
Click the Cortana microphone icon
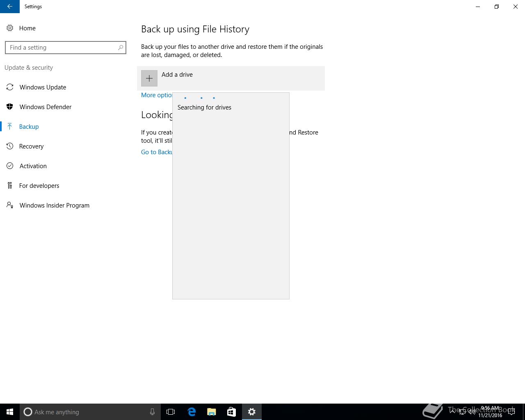pos(152,412)
